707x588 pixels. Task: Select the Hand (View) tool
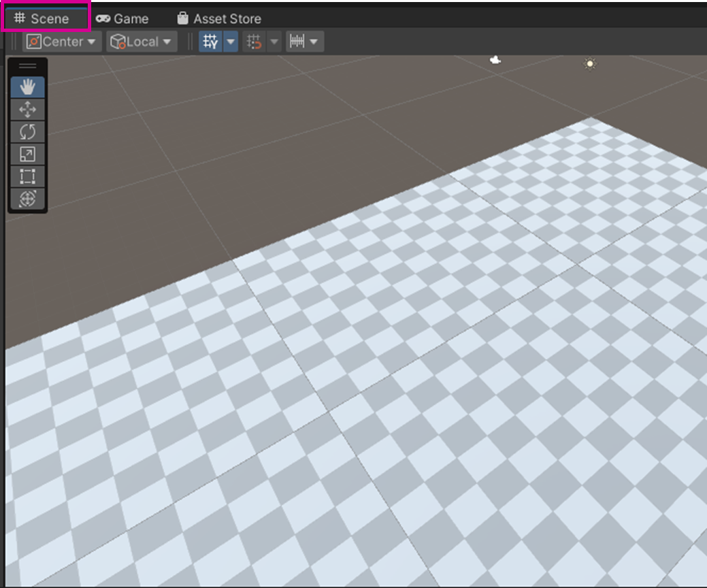pos(27,87)
